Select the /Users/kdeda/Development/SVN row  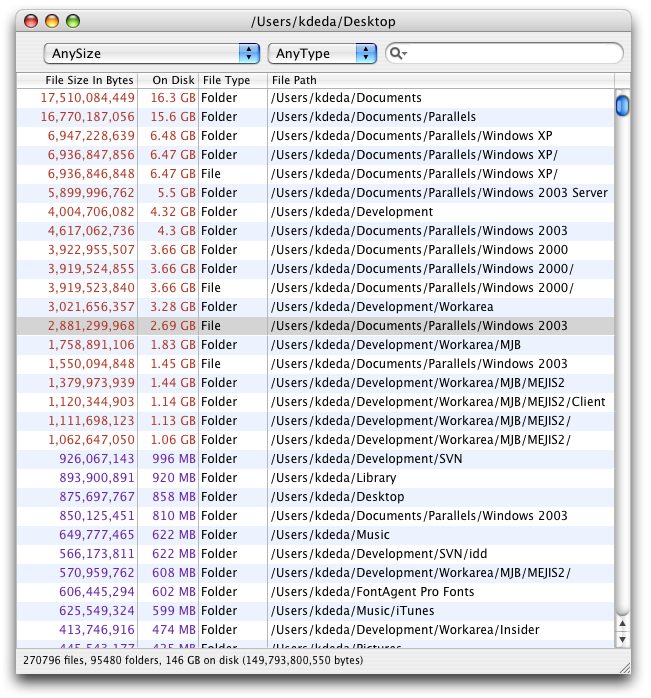tap(315, 459)
